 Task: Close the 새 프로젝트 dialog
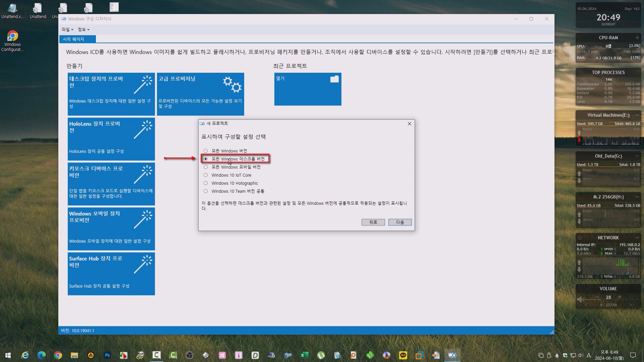click(x=409, y=124)
